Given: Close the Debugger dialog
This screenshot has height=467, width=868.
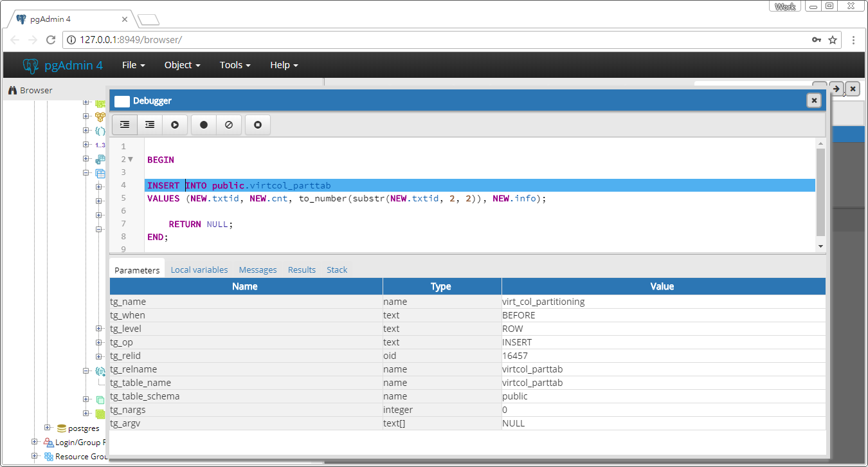Looking at the screenshot, I should coord(814,100).
